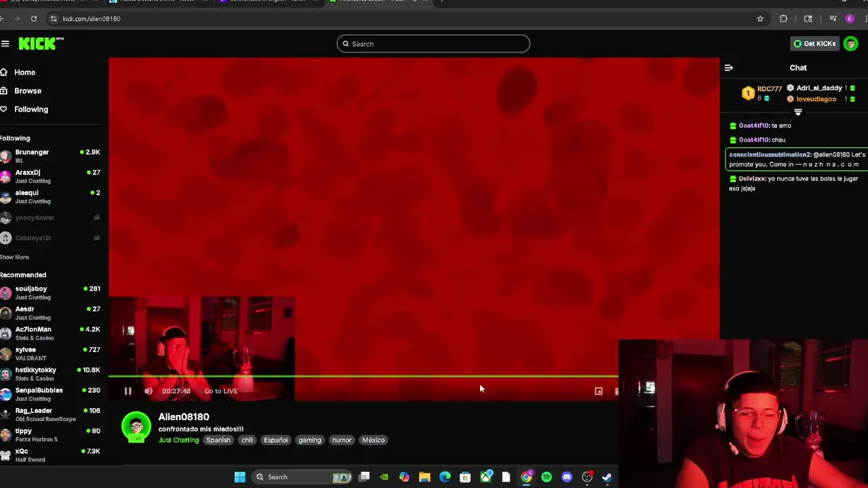Select the Spanish tag
This screenshot has height=488, width=868.
[218, 440]
